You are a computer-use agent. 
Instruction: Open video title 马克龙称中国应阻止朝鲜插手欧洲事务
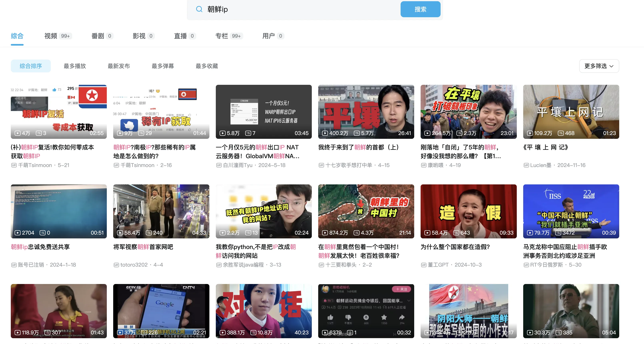coord(565,251)
